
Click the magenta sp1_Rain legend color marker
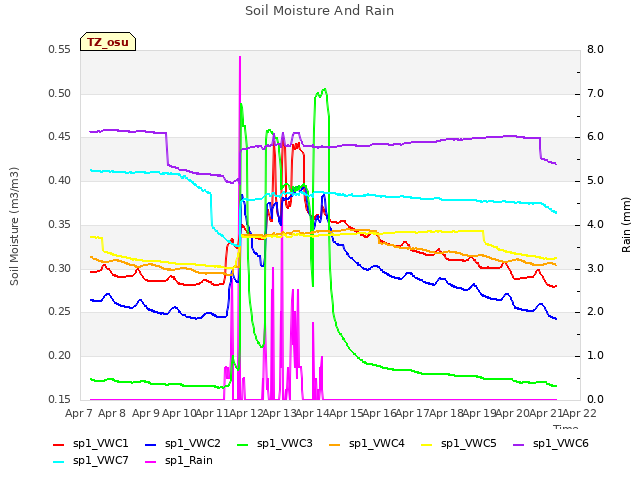click(151, 462)
